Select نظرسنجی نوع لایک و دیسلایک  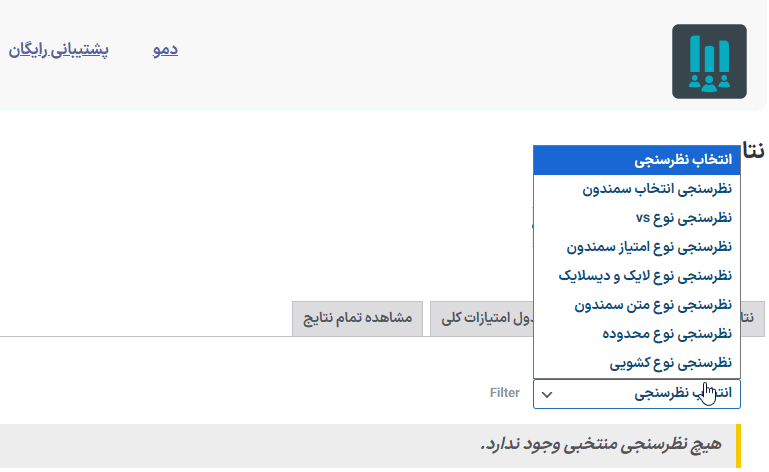[x=637, y=276]
